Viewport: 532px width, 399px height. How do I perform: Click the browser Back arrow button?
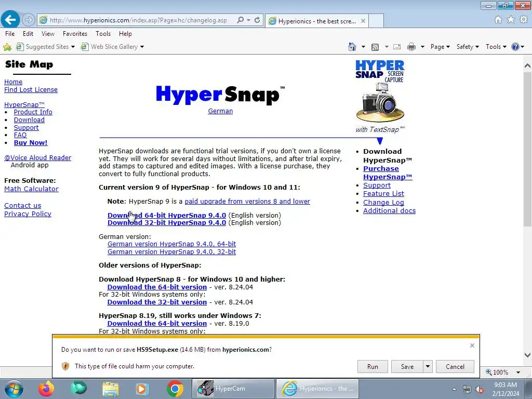[10, 20]
